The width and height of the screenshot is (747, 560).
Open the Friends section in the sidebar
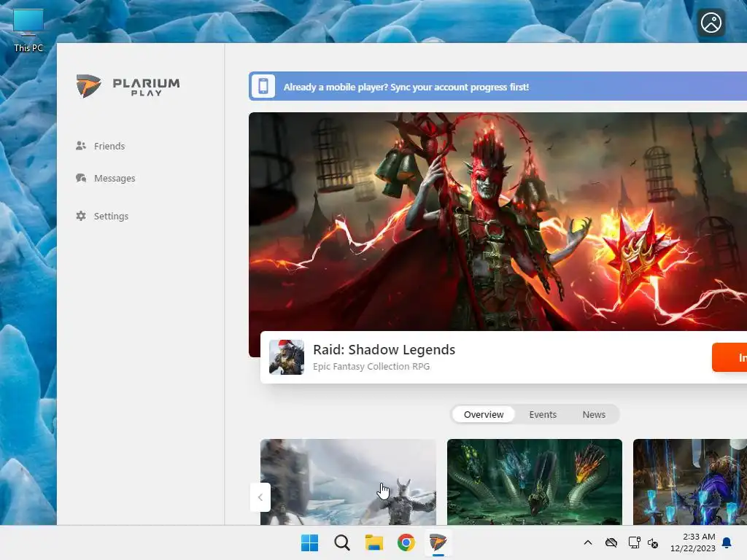100,146
